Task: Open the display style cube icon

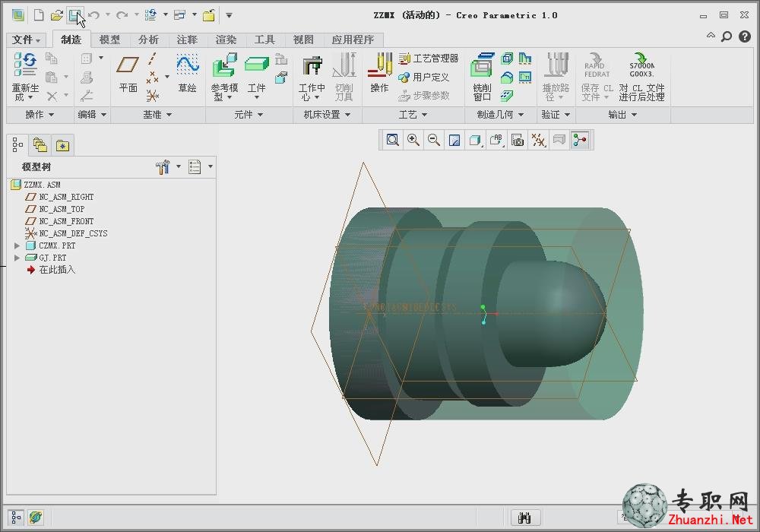Action: tap(476, 141)
